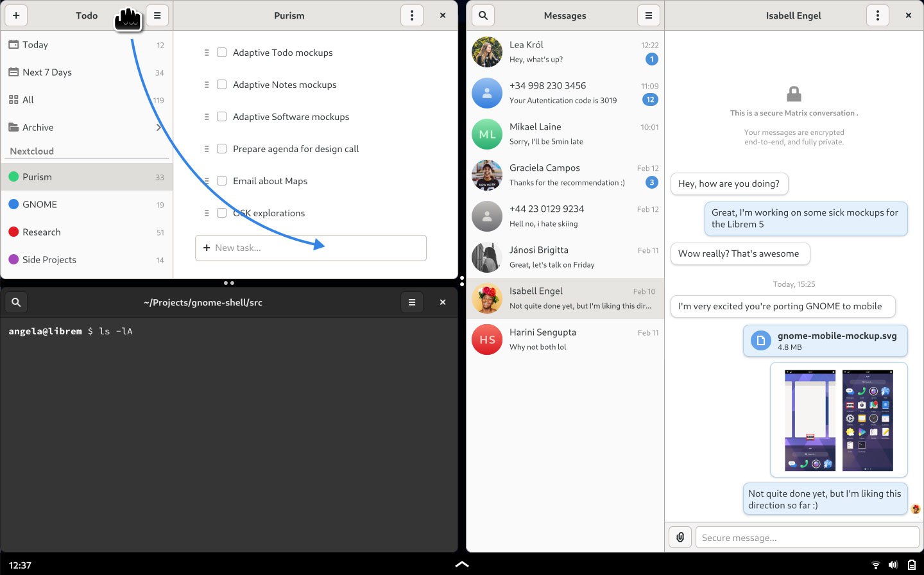Attach a file with paperclip button

[680, 537]
